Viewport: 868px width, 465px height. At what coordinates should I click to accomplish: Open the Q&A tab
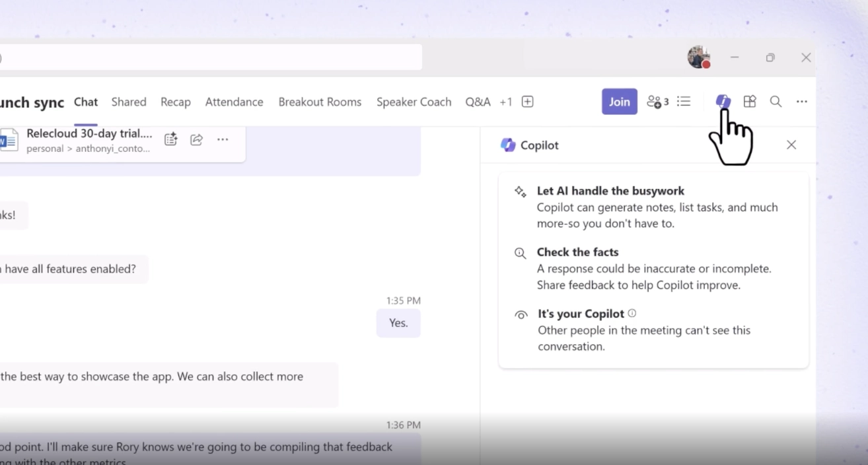click(x=478, y=102)
